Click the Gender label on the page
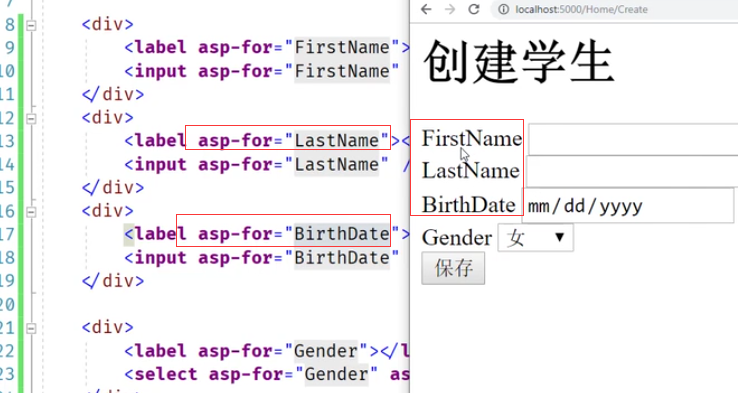The image size is (738, 393). (x=457, y=238)
